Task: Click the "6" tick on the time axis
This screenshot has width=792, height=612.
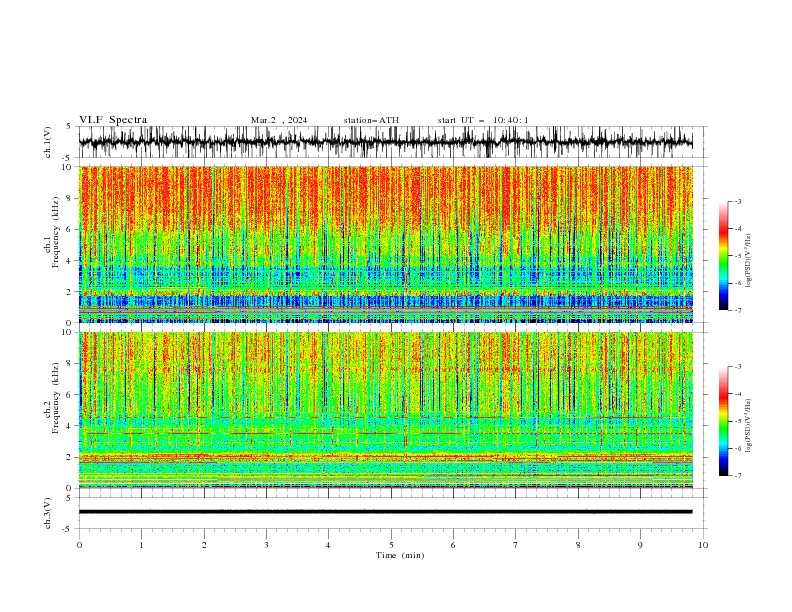Action: click(453, 545)
